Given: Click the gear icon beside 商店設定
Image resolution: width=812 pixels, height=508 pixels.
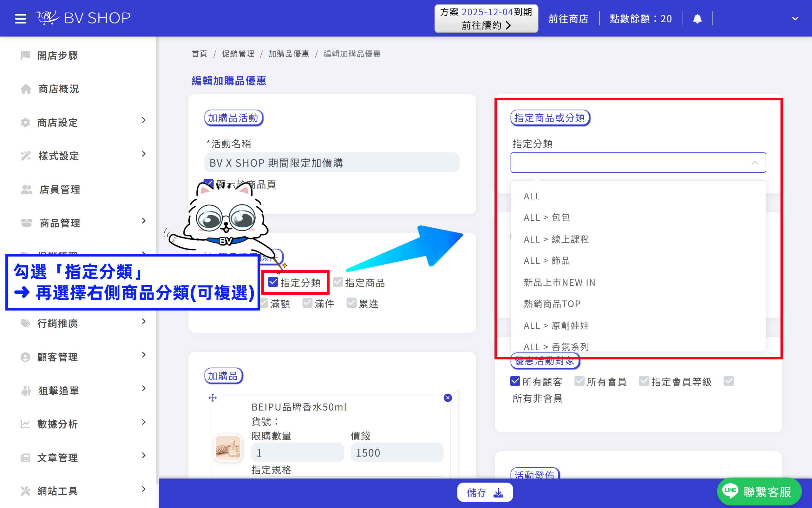Looking at the screenshot, I should tap(25, 122).
